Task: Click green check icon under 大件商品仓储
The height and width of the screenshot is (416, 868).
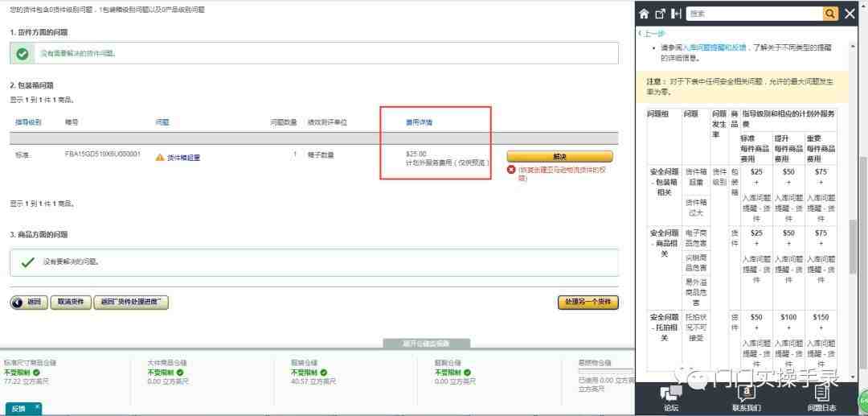Action: tap(180, 373)
